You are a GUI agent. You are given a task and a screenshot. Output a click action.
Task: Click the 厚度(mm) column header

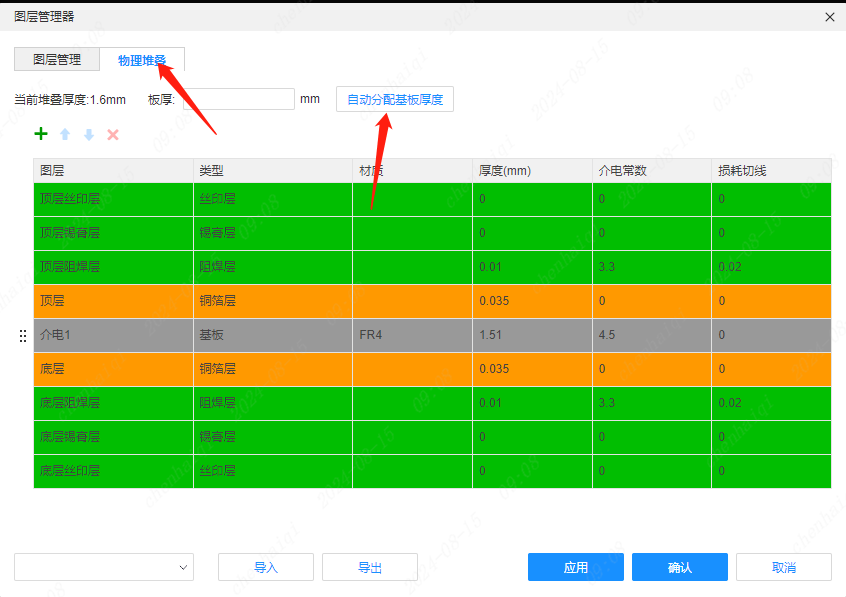point(531,171)
